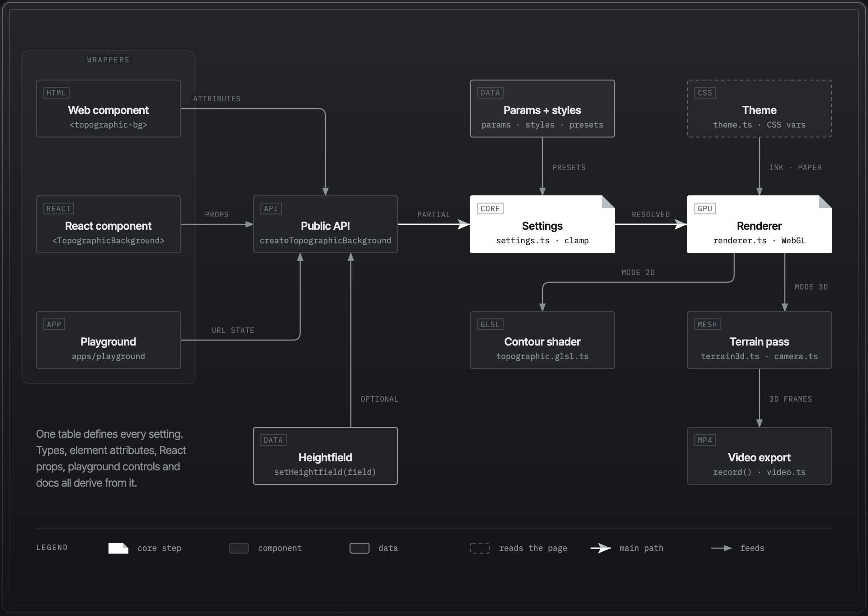Click the ATTRIBUTES edge label
The width and height of the screenshot is (868, 616).
click(x=217, y=99)
